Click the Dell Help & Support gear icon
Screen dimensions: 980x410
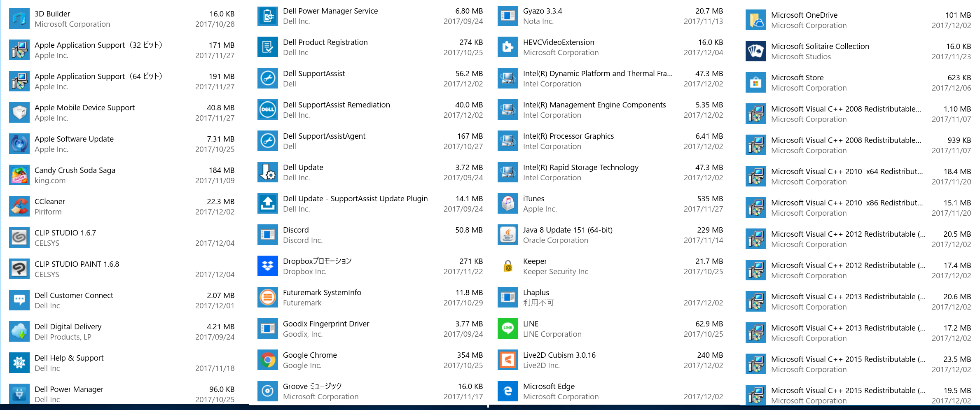(x=19, y=363)
